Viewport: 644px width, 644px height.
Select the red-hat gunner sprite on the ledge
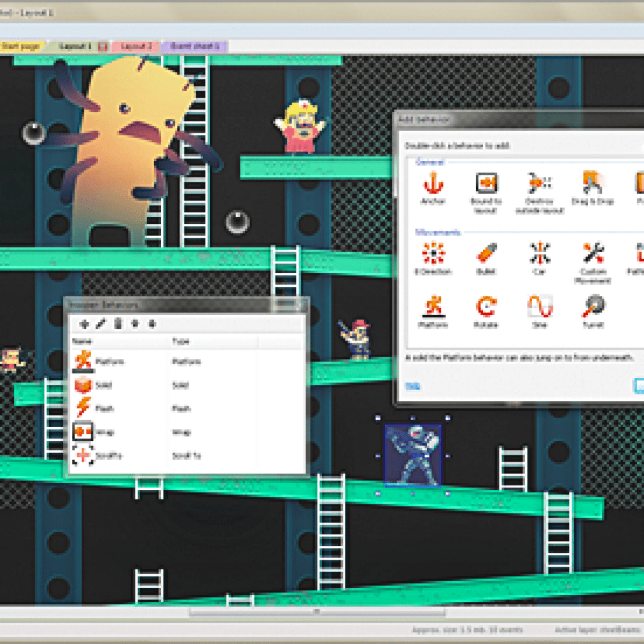[356, 339]
